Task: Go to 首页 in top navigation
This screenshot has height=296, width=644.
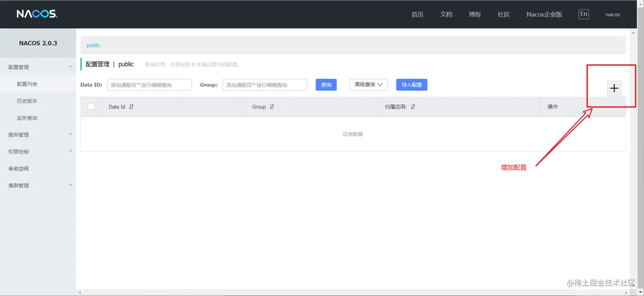Action: tap(417, 14)
